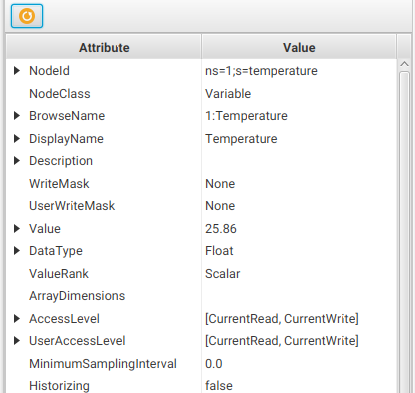The image size is (415, 393).
Task: Click the Attribute column header
Action: (x=104, y=47)
